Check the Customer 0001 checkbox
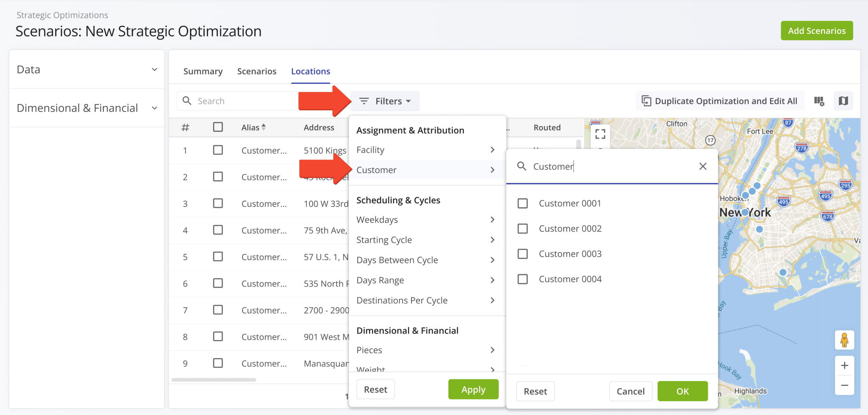The image size is (868, 415). coord(523,204)
